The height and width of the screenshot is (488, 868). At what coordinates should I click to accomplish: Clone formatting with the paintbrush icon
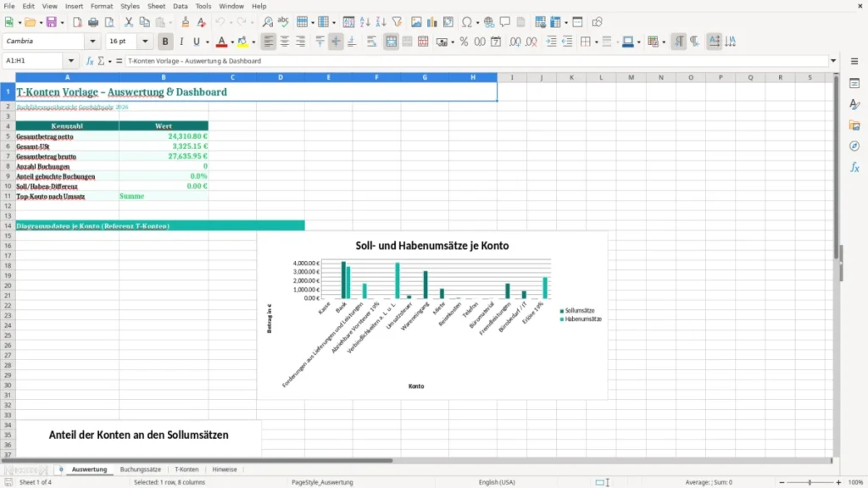(186, 22)
